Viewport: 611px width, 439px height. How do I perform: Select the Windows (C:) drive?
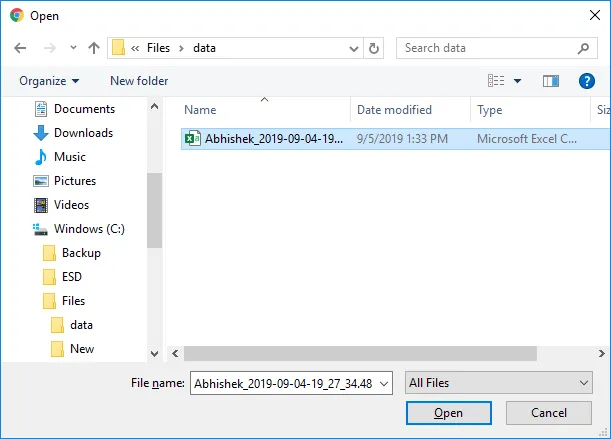pyautogui.click(x=89, y=229)
